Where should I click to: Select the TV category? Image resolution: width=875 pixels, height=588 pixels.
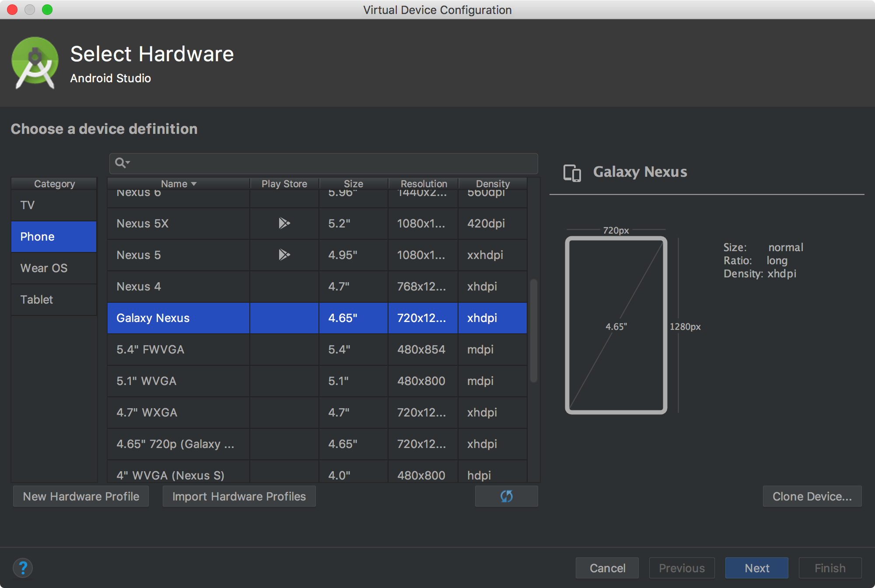click(x=54, y=205)
